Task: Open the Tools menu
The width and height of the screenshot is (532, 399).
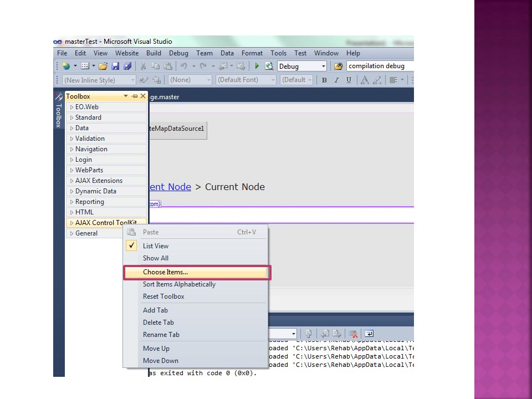Action: click(279, 53)
